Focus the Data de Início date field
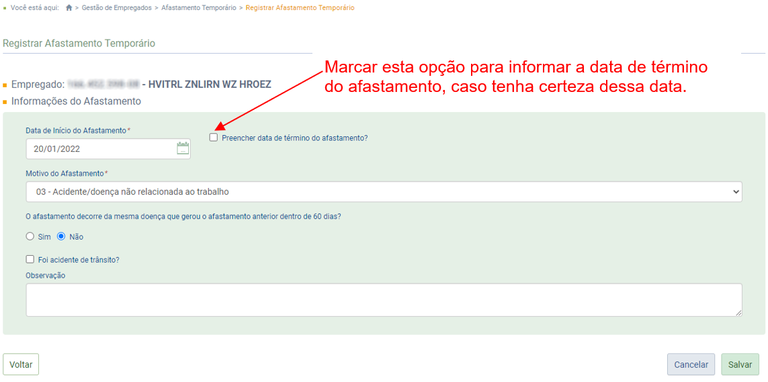The image size is (768, 382). 108,149
